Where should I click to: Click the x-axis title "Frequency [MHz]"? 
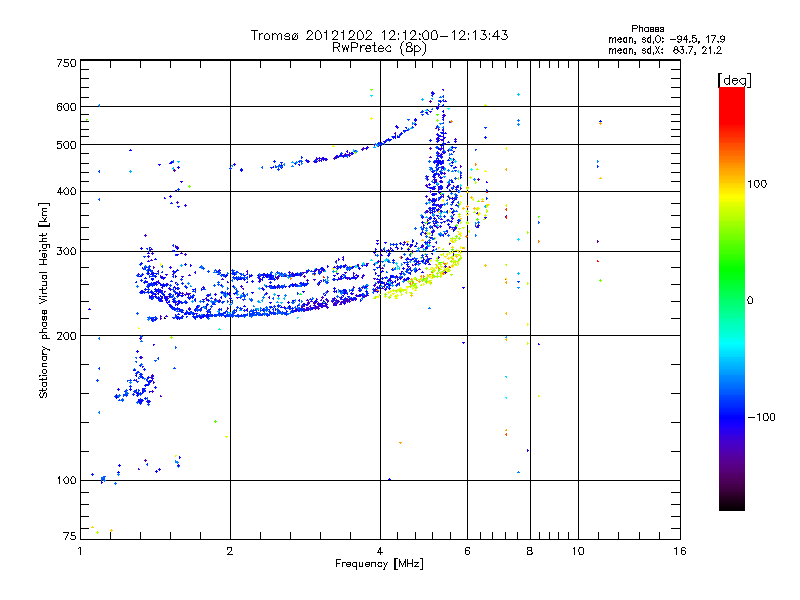379,564
